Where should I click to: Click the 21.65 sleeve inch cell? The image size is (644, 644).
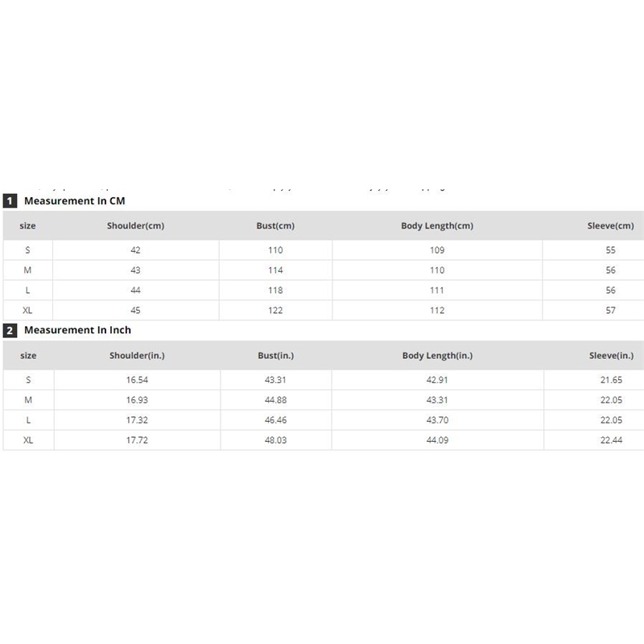611,379
